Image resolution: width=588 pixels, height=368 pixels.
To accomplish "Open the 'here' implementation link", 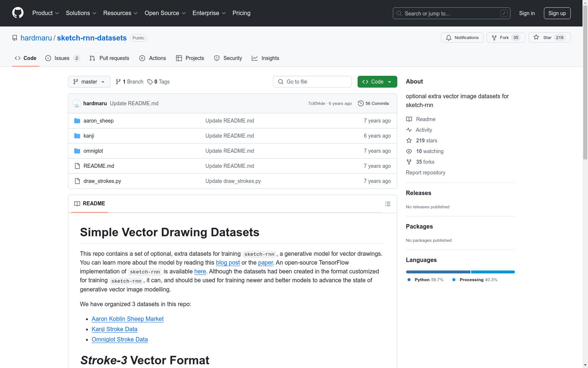I will 200,271.
